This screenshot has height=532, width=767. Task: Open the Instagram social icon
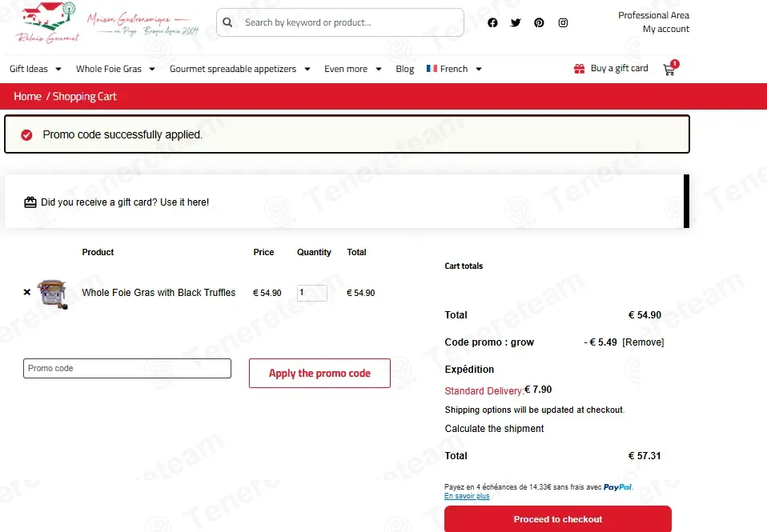563,22
